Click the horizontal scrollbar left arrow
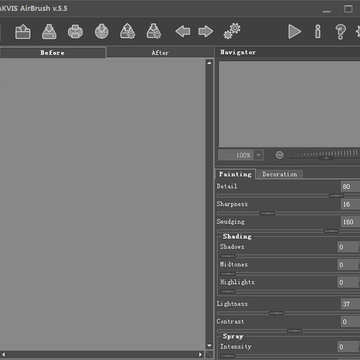Image resolution: width=360 pixels, height=360 pixels. click(3, 355)
